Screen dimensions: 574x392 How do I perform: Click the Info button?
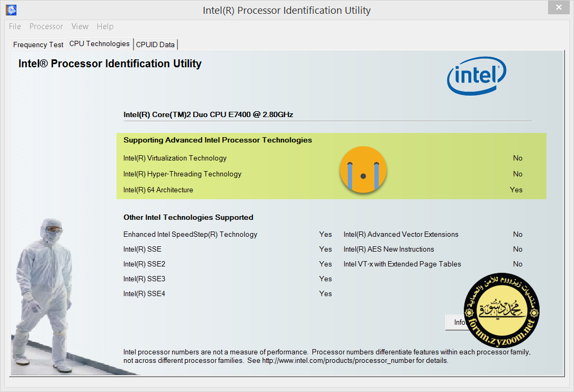coord(456,323)
